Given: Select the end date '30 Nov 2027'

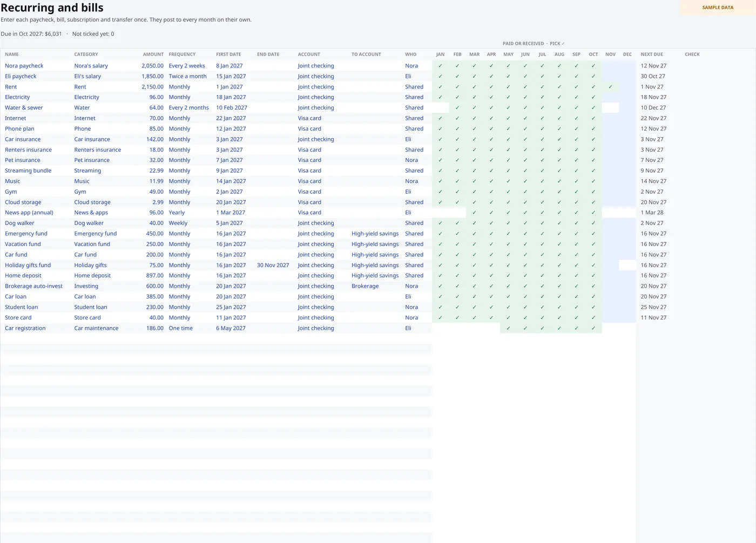Looking at the screenshot, I should 273,265.
